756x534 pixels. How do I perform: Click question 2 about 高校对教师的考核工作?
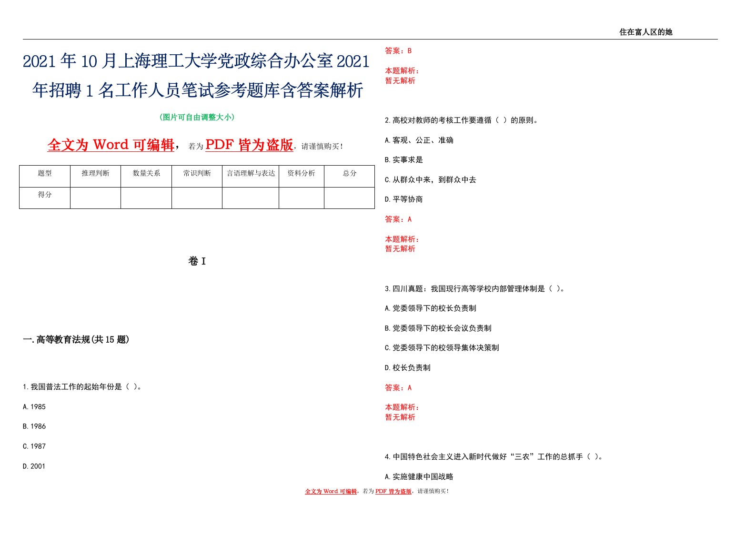tap(463, 120)
